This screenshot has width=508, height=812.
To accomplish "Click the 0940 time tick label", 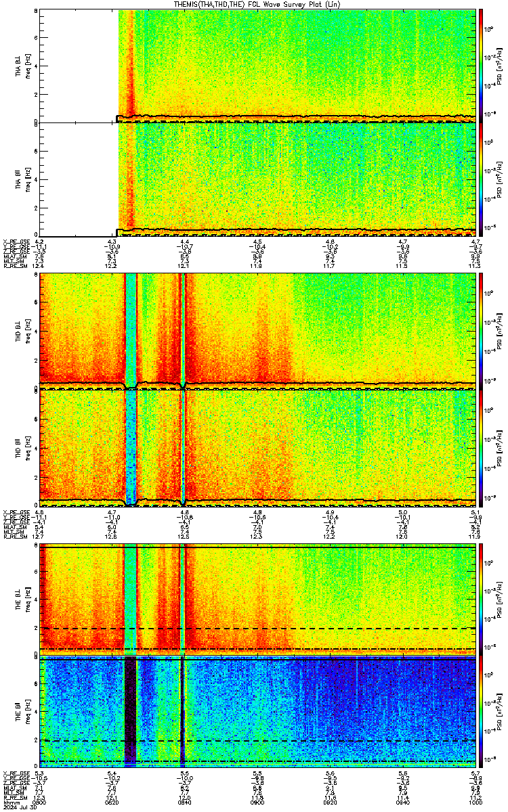I will pos(403,802).
